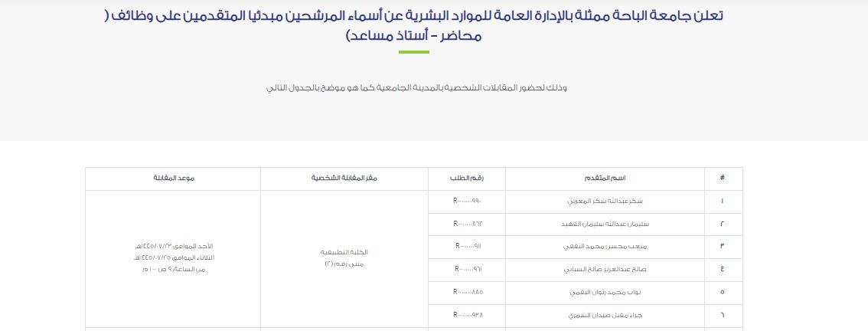Click the interview time line 'من الساعة'
The height and width of the screenshot is (331, 868).
[x=172, y=269]
